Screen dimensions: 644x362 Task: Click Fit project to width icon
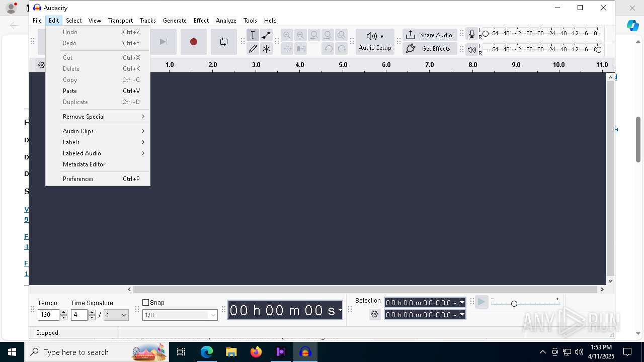tap(328, 35)
